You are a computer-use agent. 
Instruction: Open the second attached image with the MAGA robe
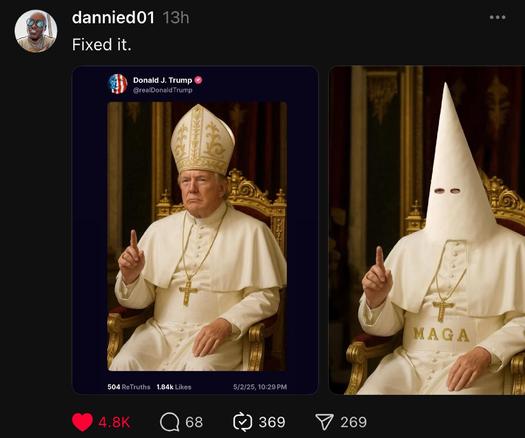point(427,230)
